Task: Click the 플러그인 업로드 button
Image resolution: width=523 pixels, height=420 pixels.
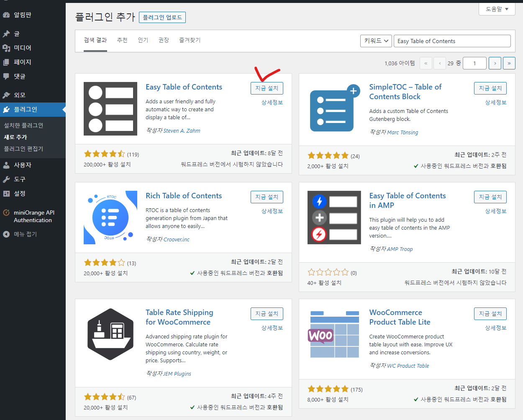Action: (162, 17)
